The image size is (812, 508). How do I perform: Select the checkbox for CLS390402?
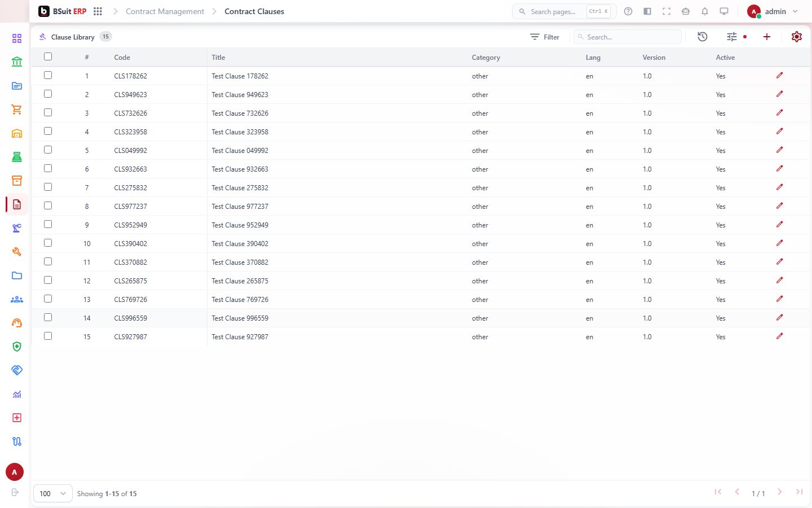[x=48, y=243]
